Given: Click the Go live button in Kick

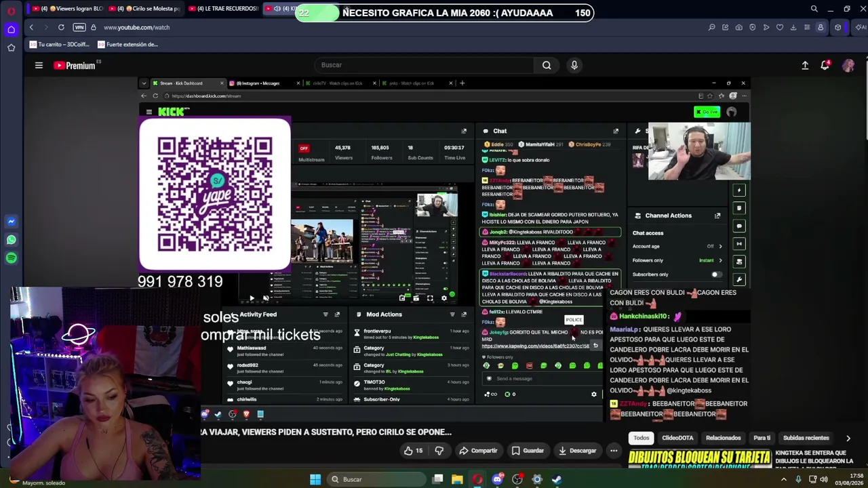Looking at the screenshot, I should click(x=707, y=112).
